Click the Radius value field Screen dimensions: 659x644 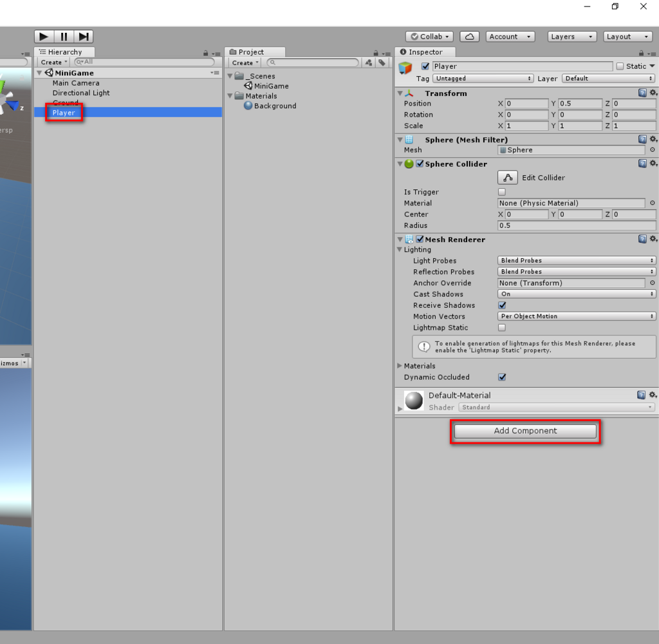coord(577,225)
